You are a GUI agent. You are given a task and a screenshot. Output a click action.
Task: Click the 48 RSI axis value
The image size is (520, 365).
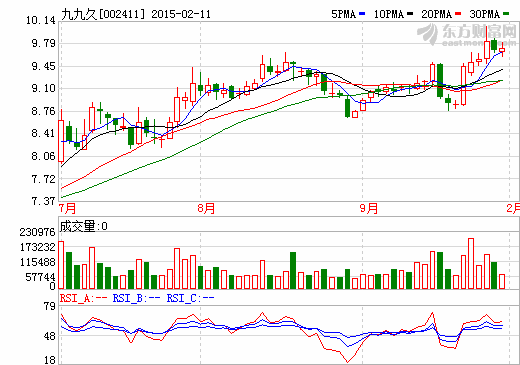(50, 337)
